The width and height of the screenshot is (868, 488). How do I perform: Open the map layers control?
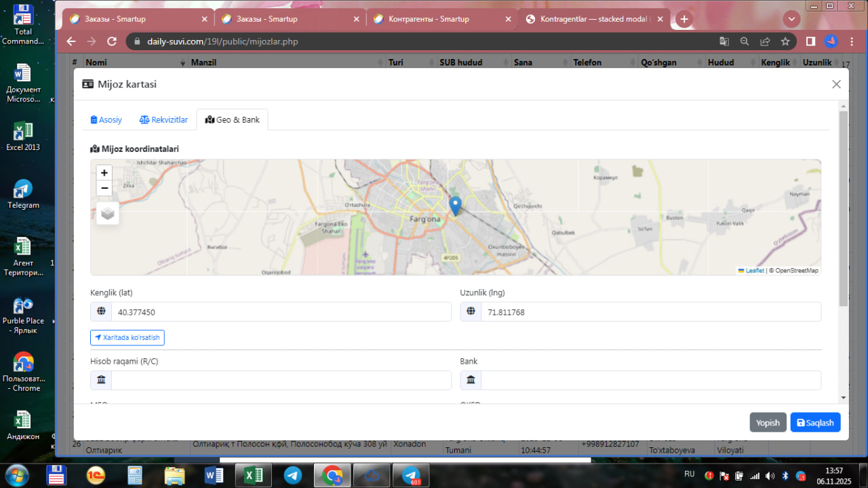(108, 213)
